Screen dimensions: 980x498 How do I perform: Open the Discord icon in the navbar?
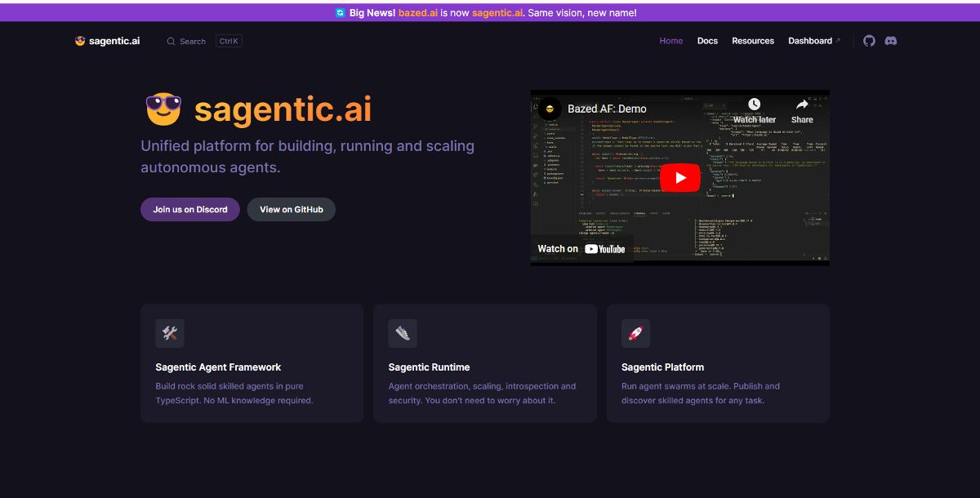(x=891, y=40)
